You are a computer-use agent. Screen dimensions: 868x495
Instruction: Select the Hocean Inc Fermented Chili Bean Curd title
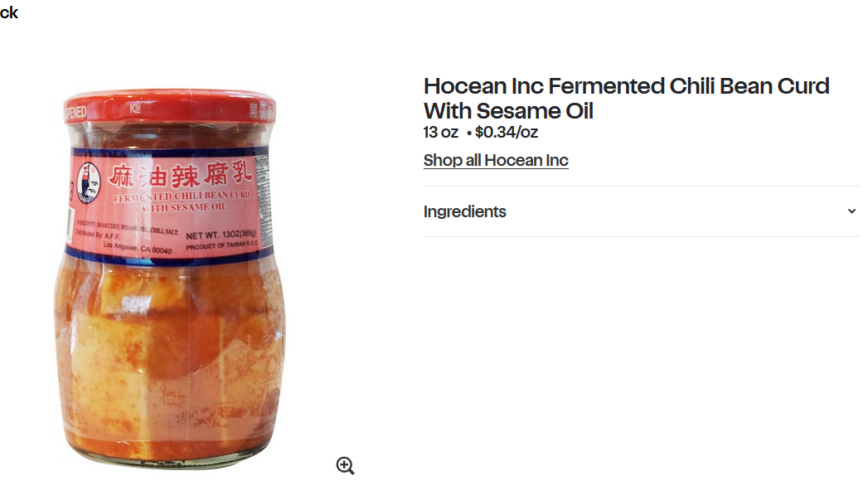[x=626, y=98]
